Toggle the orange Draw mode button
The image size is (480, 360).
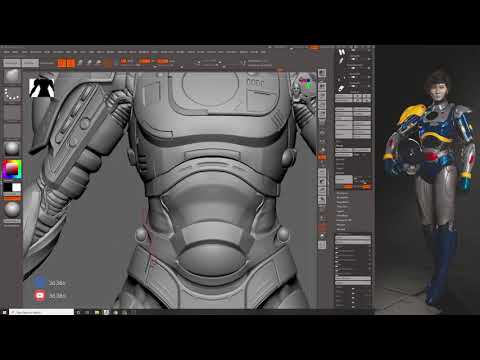[71, 63]
